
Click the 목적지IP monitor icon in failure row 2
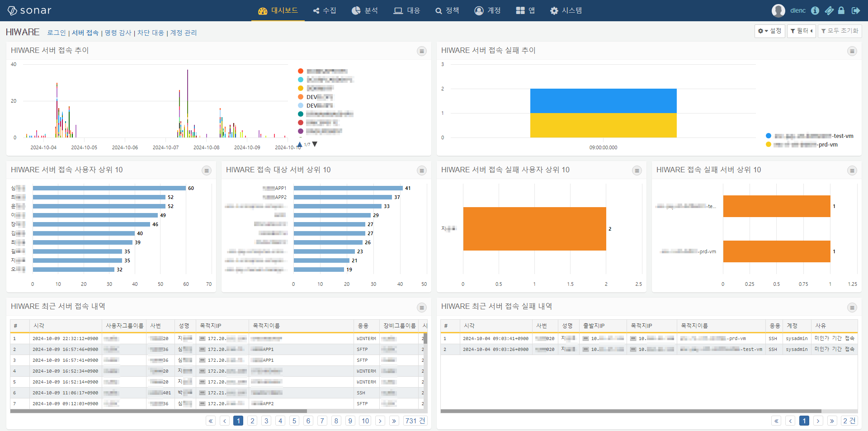633,349
